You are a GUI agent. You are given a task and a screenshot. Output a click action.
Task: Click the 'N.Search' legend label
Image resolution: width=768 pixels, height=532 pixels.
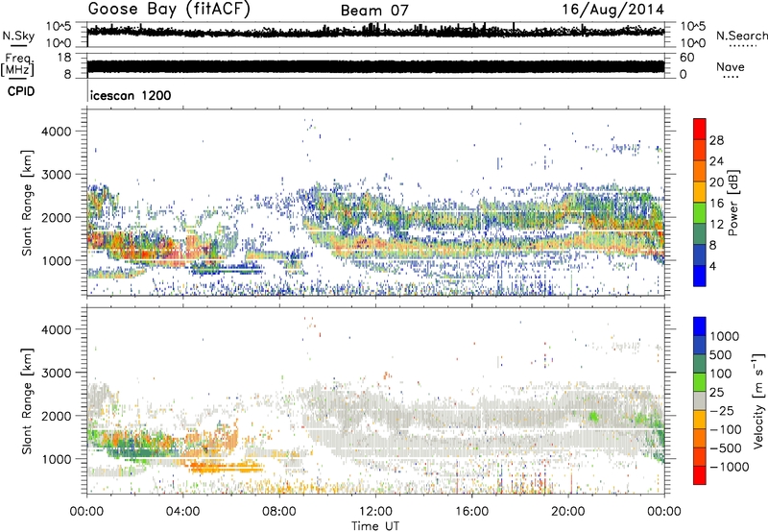[x=742, y=36]
